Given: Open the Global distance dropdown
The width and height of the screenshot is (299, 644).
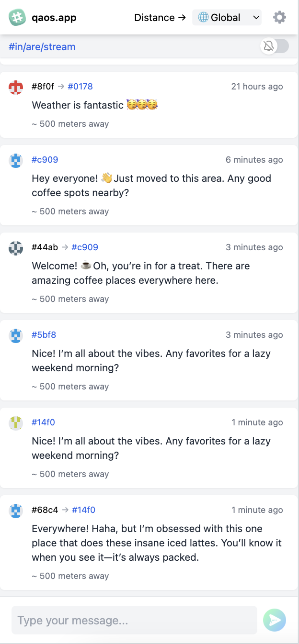Looking at the screenshot, I should (227, 18).
